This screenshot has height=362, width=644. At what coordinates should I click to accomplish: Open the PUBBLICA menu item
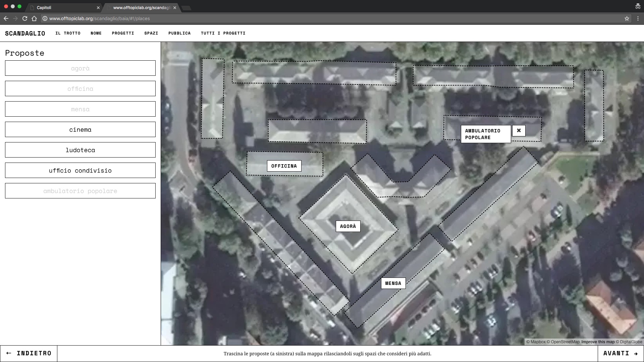click(x=179, y=33)
